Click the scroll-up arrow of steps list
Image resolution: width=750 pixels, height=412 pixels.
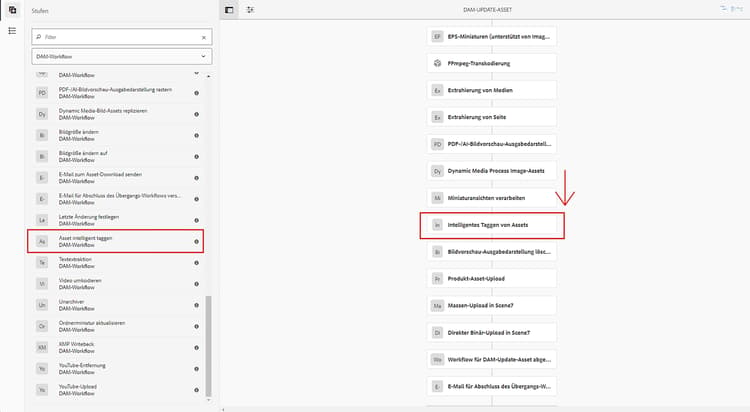pos(208,77)
